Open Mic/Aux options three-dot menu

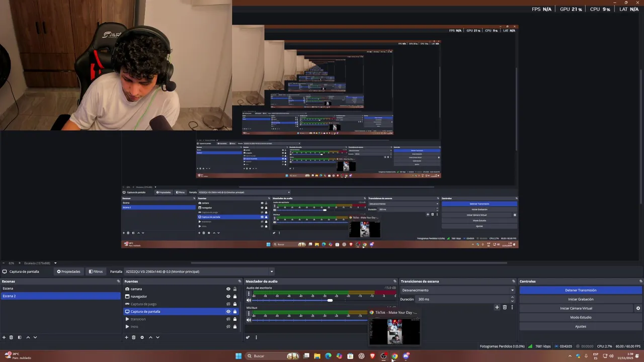(x=249, y=313)
